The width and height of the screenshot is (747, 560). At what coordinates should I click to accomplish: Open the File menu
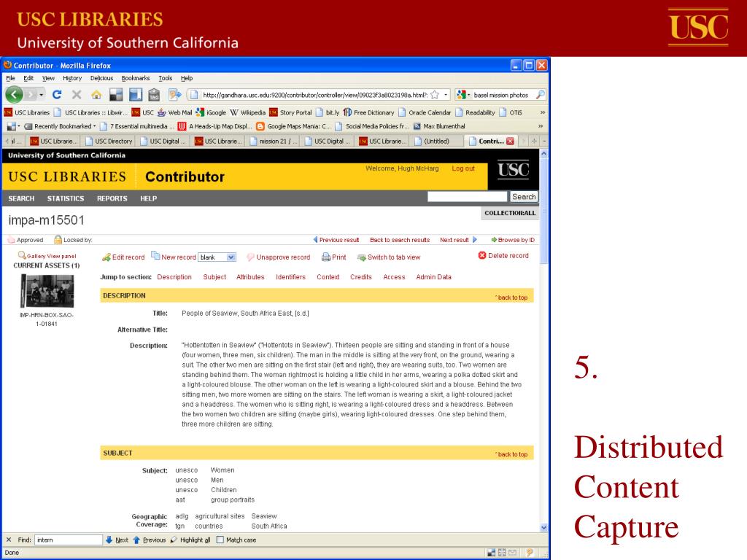point(10,78)
